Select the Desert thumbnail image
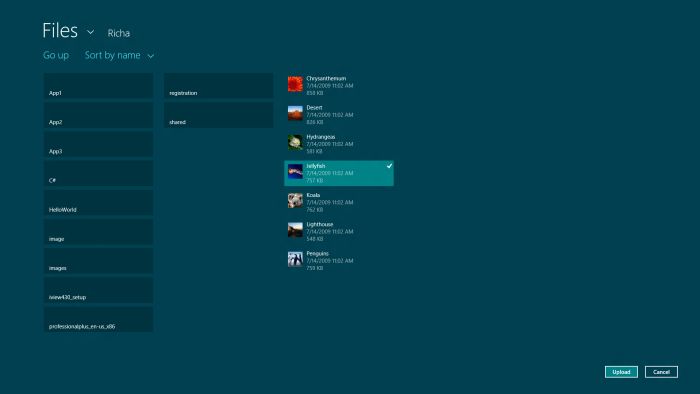The image size is (700, 394). click(x=295, y=113)
